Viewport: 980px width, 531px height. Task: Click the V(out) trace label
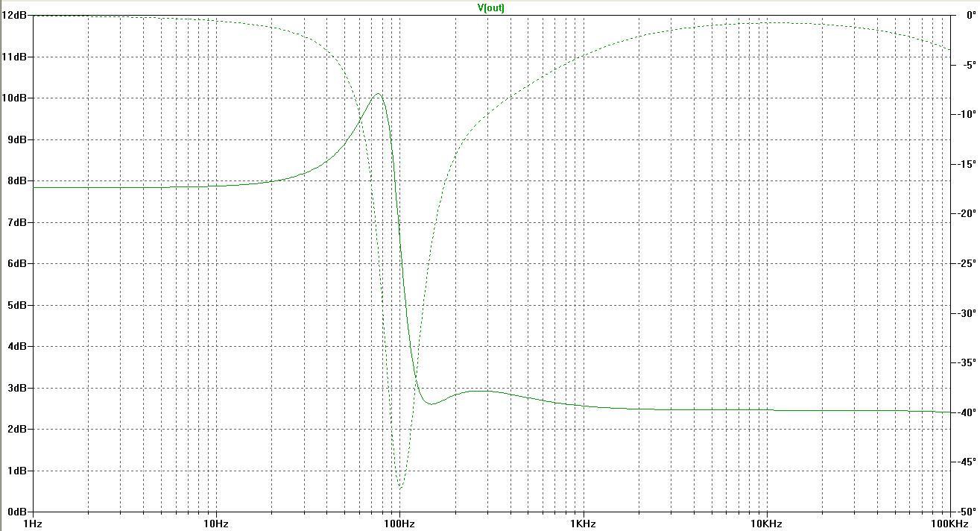coord(490,7)
